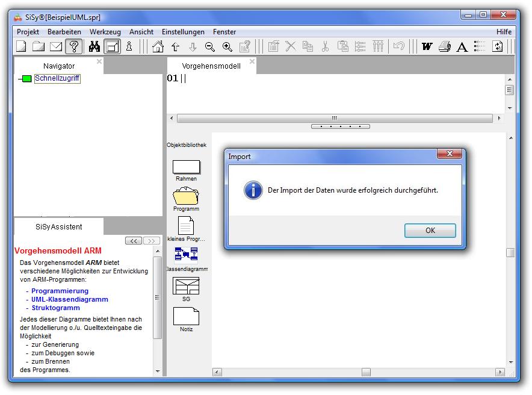Select Notiz object in library
532x395 pixels.
[x=187, y=319]
